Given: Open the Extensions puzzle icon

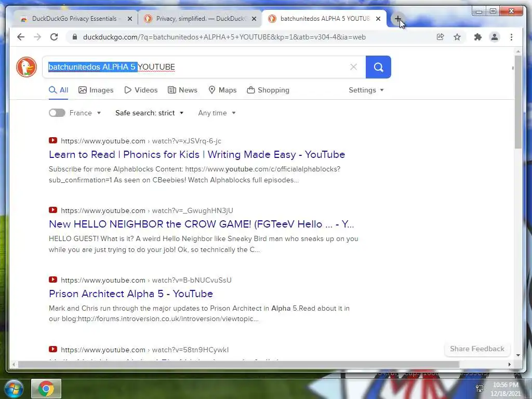Looking at the screenshot, I should coord(478,37).
